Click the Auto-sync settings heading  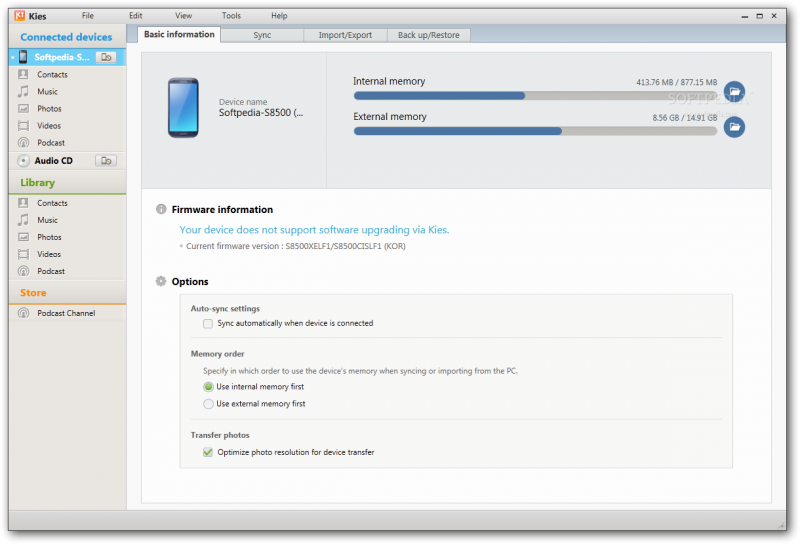coord(225,309)
